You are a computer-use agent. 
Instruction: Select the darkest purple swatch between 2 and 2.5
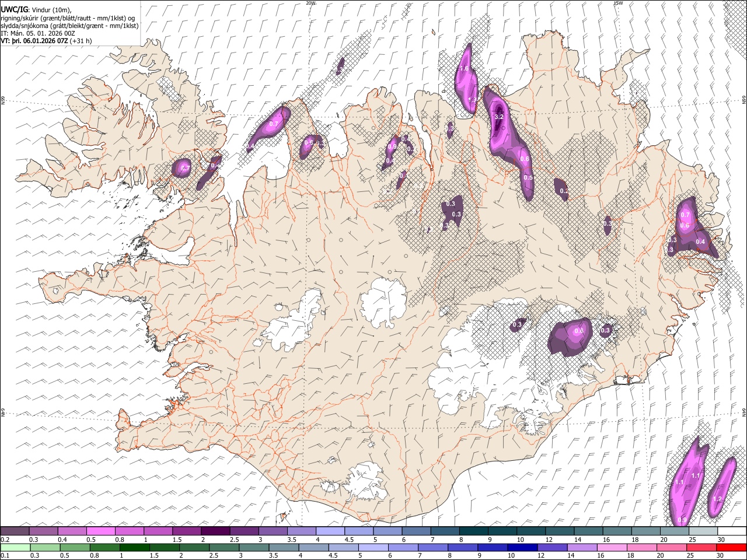215,531
